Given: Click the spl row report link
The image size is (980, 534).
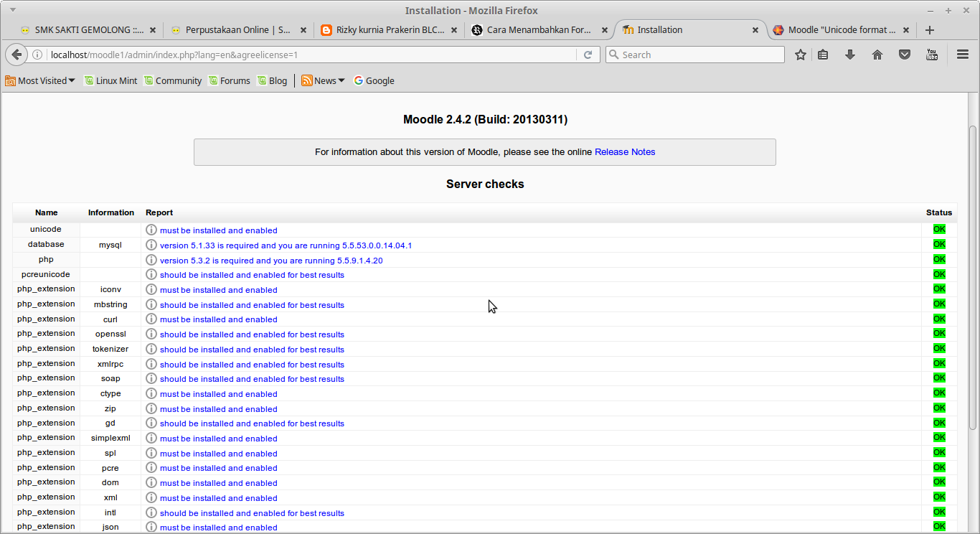Looking at the screenshot, I should tap(218, 454).
